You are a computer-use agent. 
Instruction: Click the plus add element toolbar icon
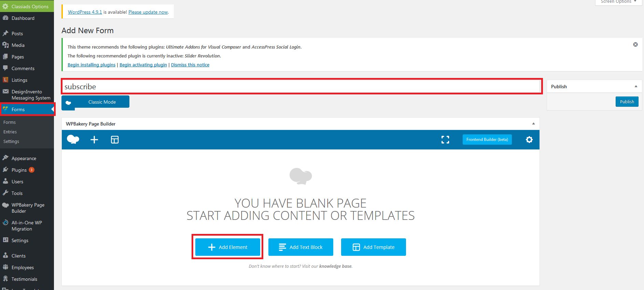[x=94, y=140]
